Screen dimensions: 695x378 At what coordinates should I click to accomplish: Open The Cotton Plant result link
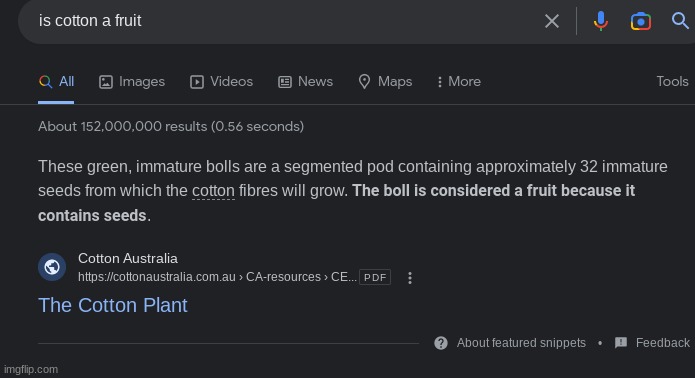tap(113, 305)
